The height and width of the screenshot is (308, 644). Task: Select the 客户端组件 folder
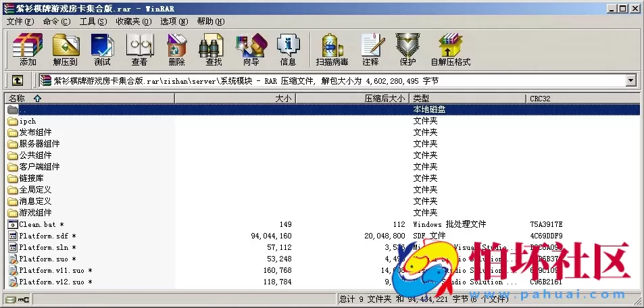click(39, 167)
